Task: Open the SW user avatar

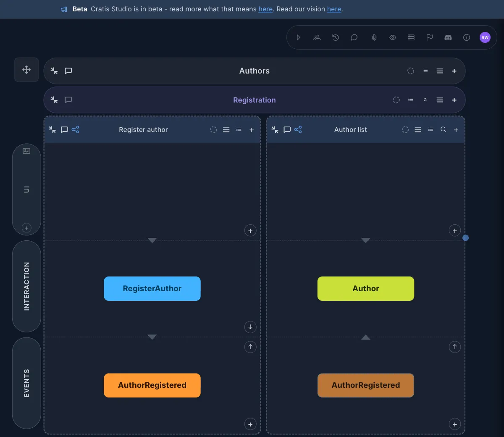Action: pyautogui.click(x=485, y=37)
